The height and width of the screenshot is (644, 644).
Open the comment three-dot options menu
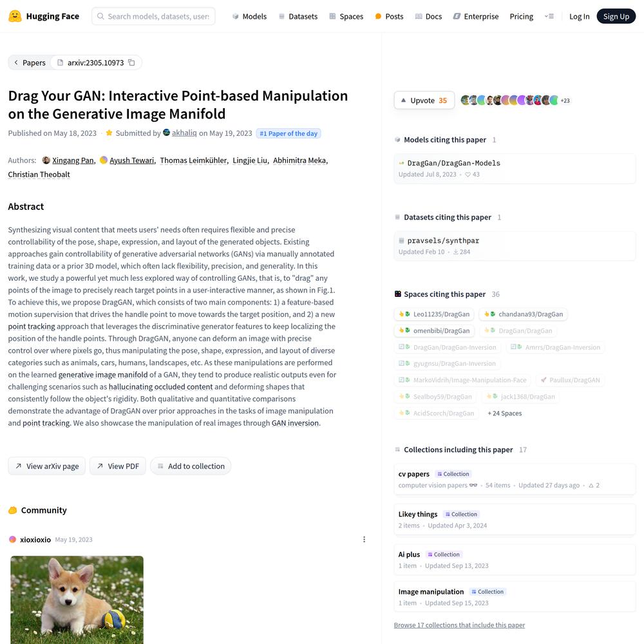pyautogui.click(x=364, y=539)
